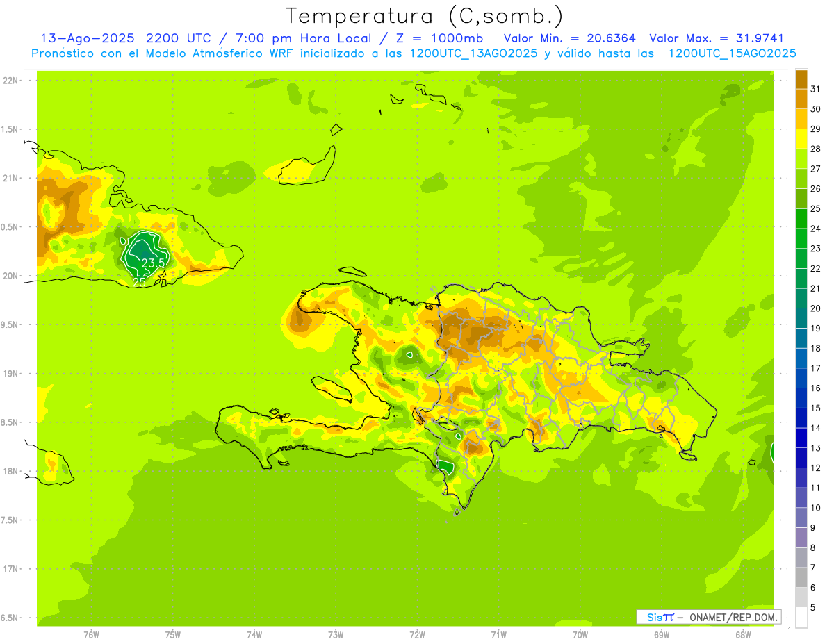
Task: Click the color scale label "31"
Action: pyautogui.click(x=816, y=89)
